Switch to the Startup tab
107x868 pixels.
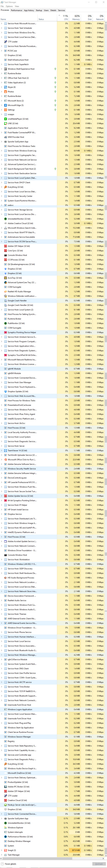point(39,10)
